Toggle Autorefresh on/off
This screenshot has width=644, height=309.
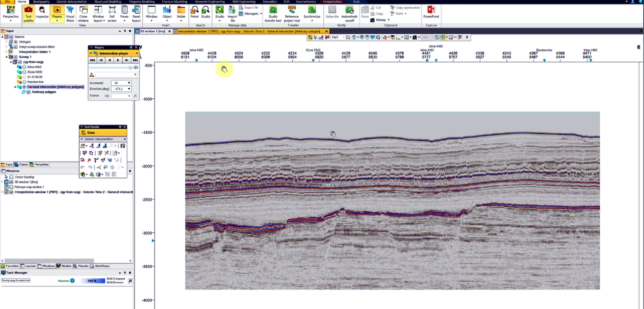click(349, 14)
